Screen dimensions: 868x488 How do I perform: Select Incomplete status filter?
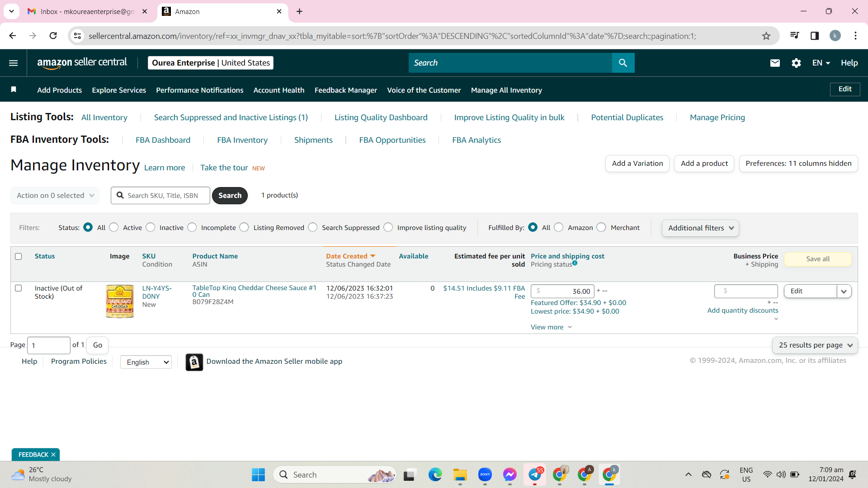pyautogui.click(x=192, y=227)
